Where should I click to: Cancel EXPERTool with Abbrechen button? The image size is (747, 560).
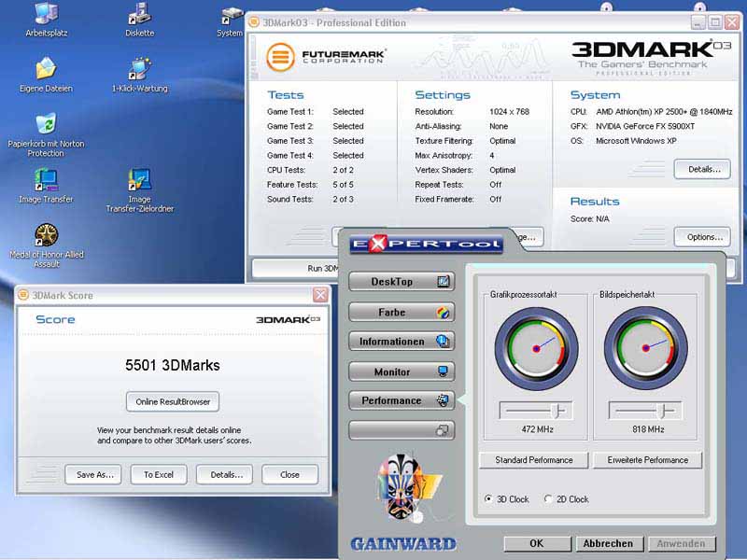coord(609,544)
